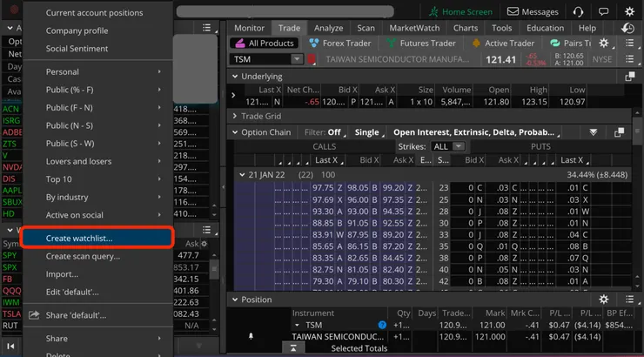Image resolution: width=644 pixels, height=357 pixels.
Task: Open the Messages envelope icon
Action: coord(513,11)
